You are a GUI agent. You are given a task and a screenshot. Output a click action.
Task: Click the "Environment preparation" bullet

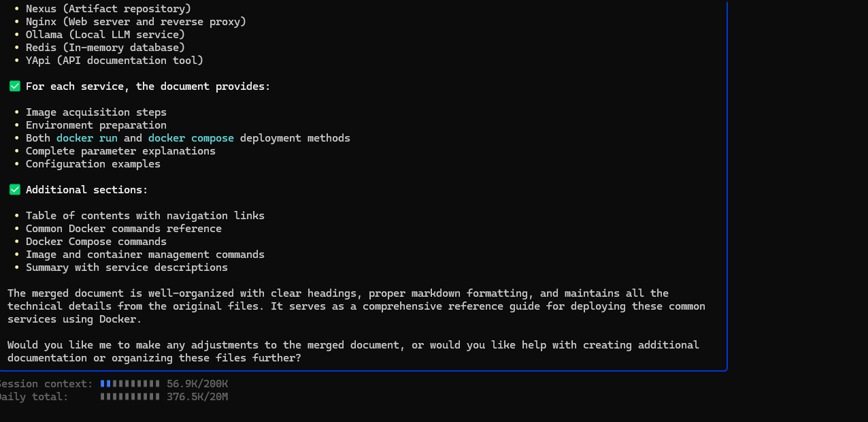tap(96, 125)
